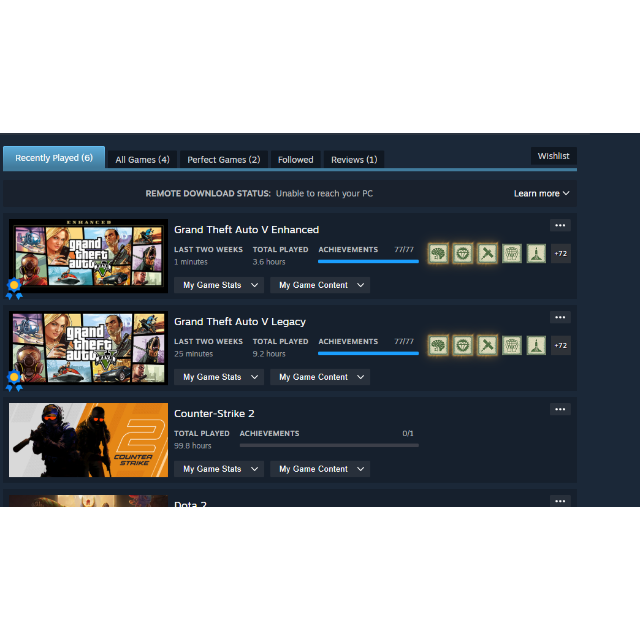This screenshot has width=640, height=640.
Task: Click GTA V Enhanced basket achievement icon
Action: (x=512, y=253)
